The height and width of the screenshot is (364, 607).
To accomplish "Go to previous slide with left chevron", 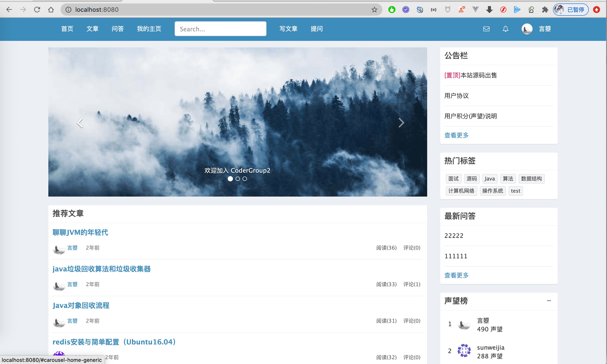I will tap(80, 123).
